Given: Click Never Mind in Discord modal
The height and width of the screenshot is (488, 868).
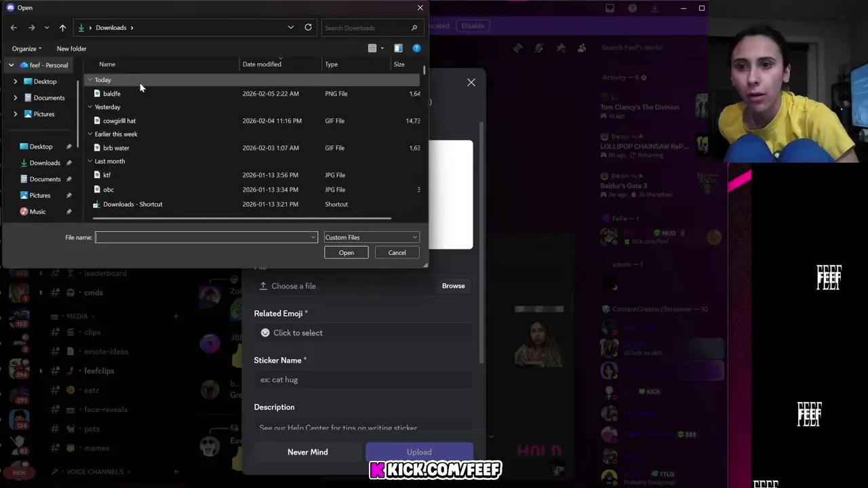Looking at the screenshot, I should pos(307,452).
